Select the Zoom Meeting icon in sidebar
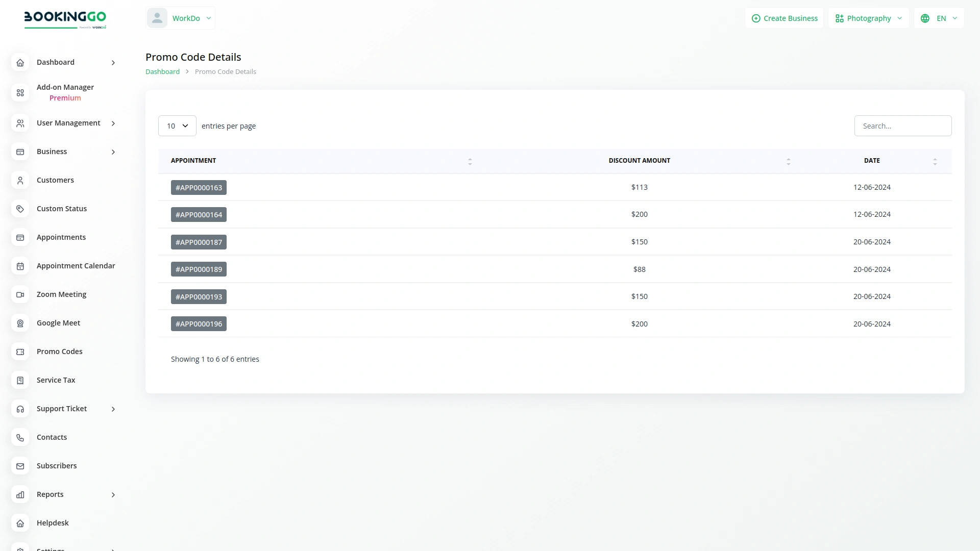This screenshot has width=980, height=551. tap(20, 294)
